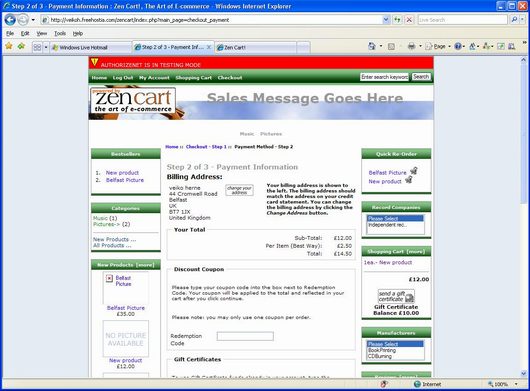Click the Favorites Center star icon
Screen dimensions: 530x391
click(x=9, y=46)
